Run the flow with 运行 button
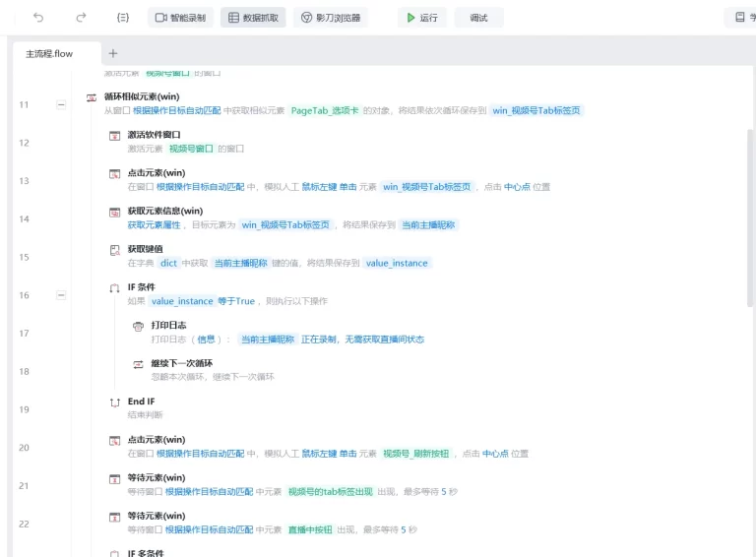 [x=422, y=18]
